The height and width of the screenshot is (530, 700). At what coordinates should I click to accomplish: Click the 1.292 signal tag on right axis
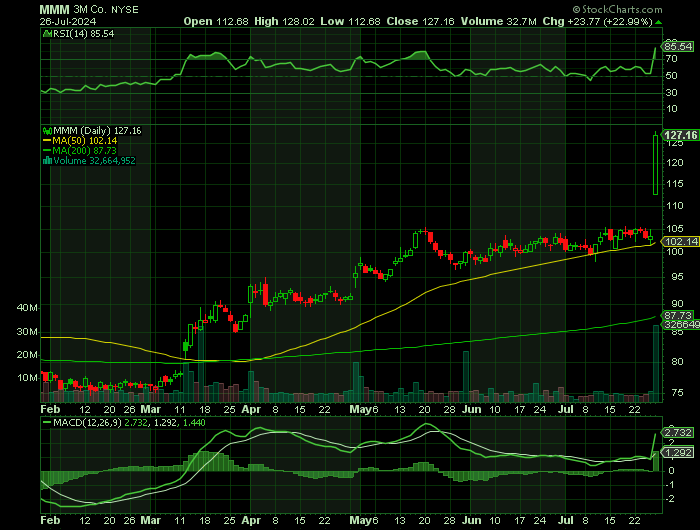coord(678,453)
